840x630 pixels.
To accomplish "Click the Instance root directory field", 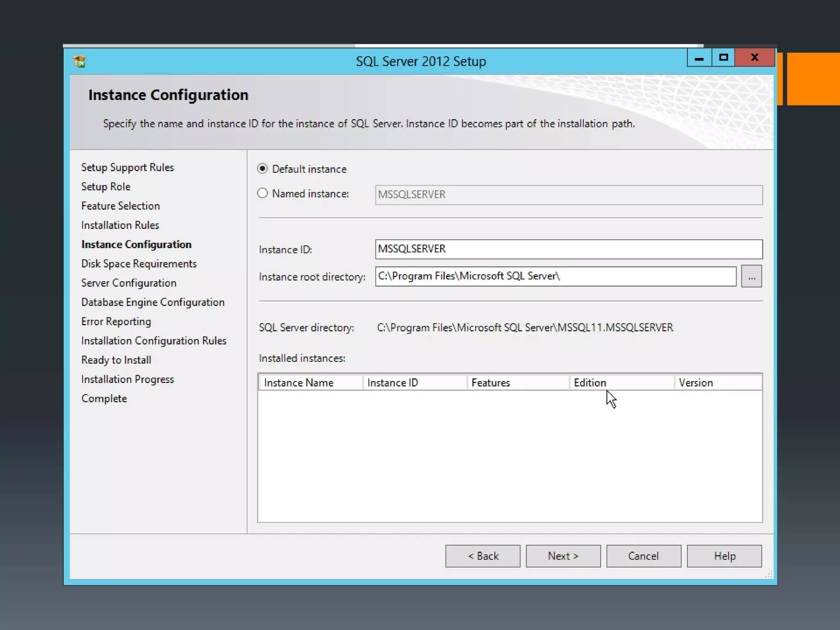I will point(555,276).
